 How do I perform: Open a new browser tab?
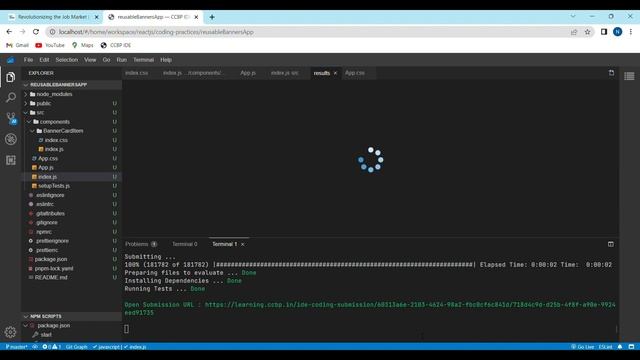pyautogui.click(x=212, y=17)
